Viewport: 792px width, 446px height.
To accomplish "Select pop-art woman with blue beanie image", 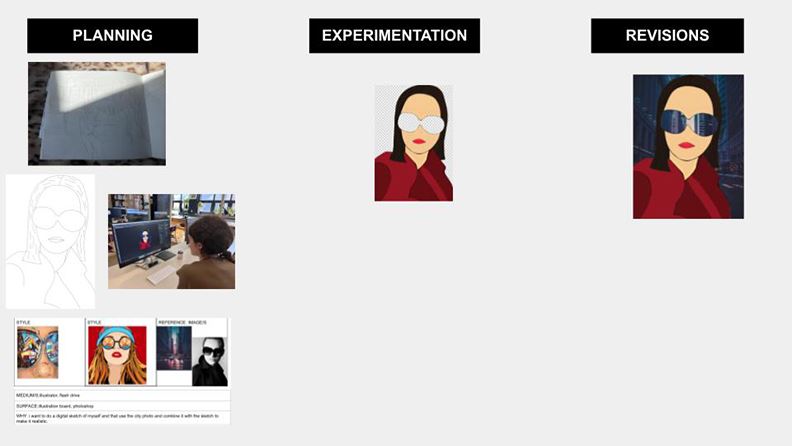I will [117, 355].
